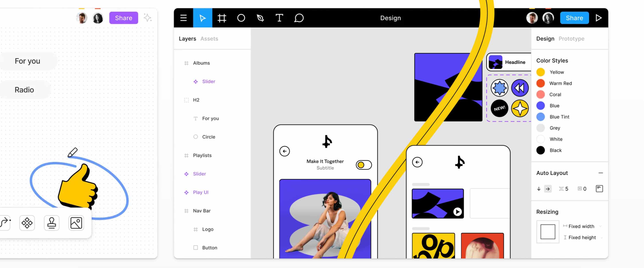The image size is (644, 268).
Task: Click the blue Share button
Action: [x=574, y=18]
